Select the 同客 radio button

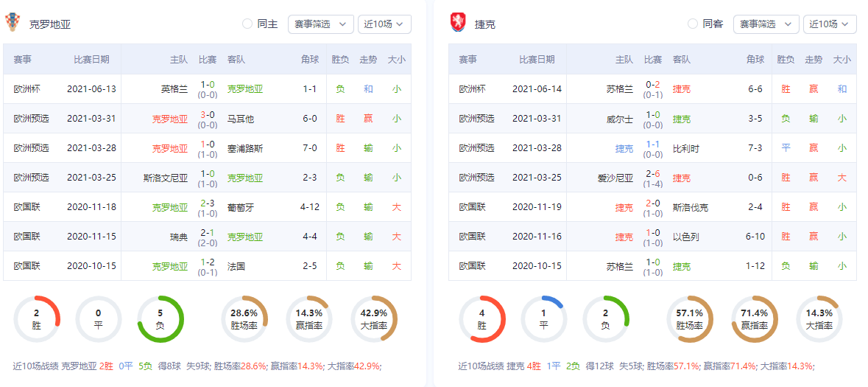(693, 24)
